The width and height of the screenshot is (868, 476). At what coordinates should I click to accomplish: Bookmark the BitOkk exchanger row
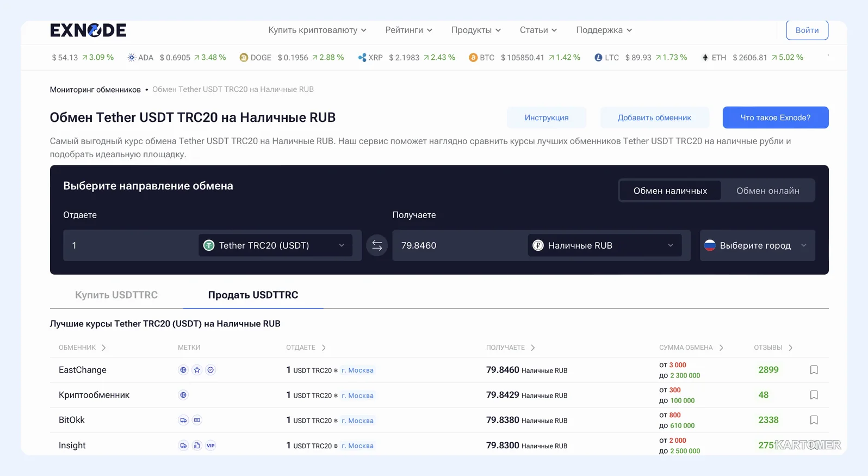coord(814,420)
